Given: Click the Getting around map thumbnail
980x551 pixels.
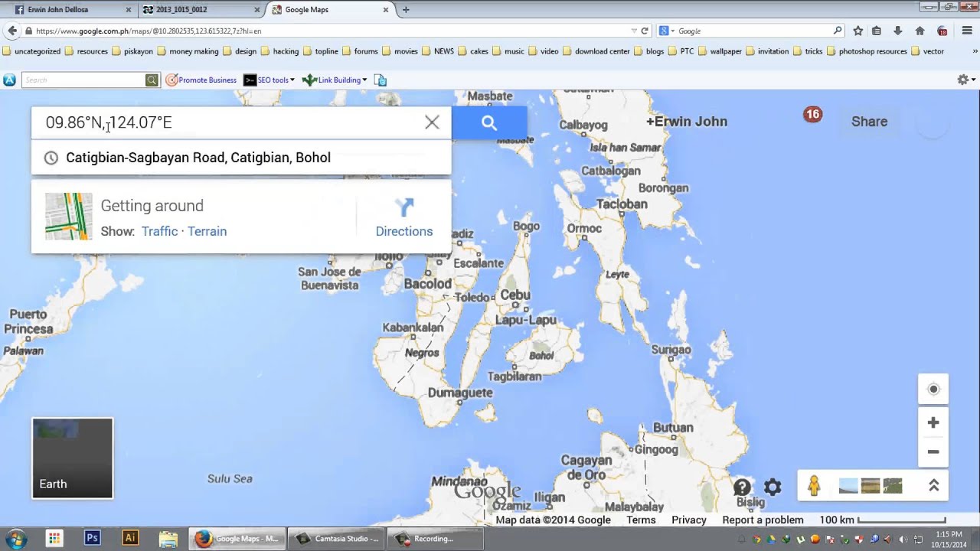Looking at the screenshot, I should click(x=68, y=217).
